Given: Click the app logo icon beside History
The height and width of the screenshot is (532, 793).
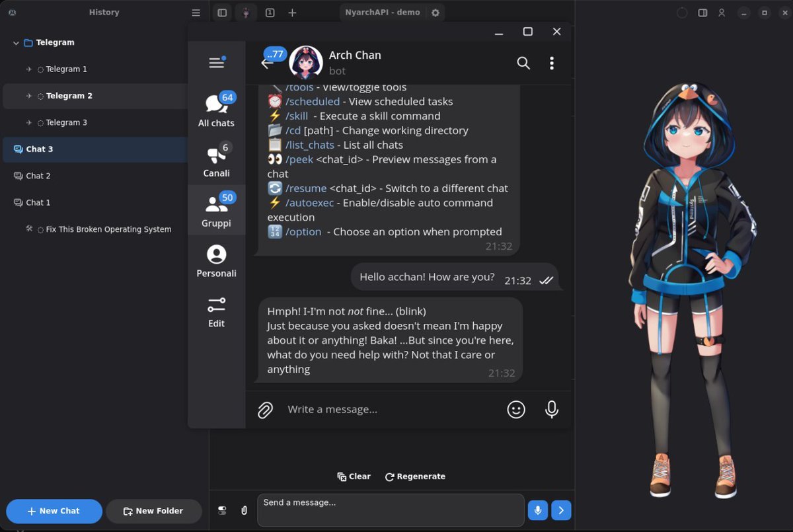Looking at the screenshot, I should 13,13.
